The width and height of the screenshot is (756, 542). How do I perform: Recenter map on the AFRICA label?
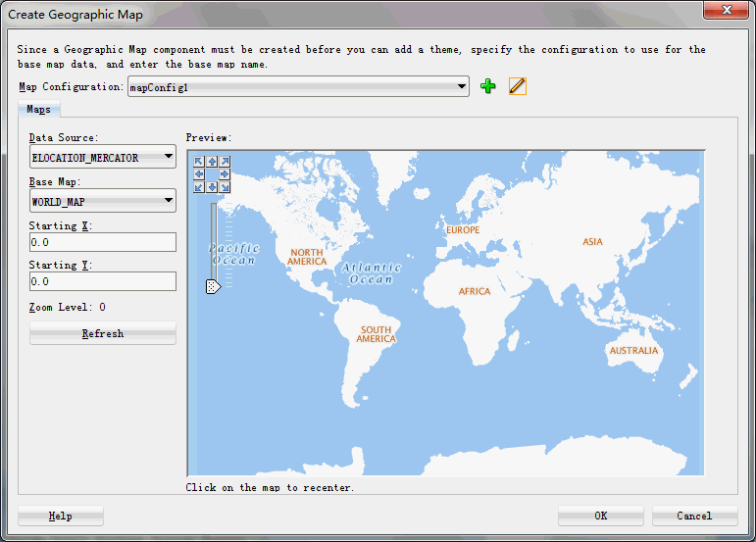click(475, 291)
